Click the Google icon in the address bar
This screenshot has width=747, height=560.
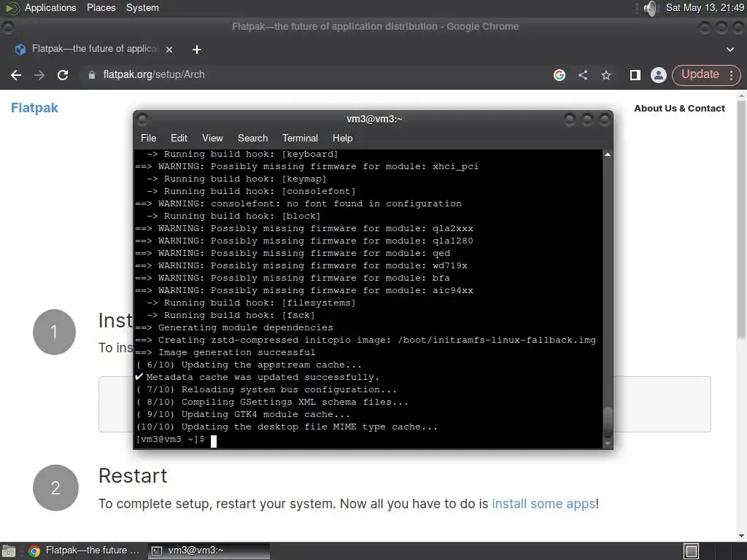pos(560,75)
